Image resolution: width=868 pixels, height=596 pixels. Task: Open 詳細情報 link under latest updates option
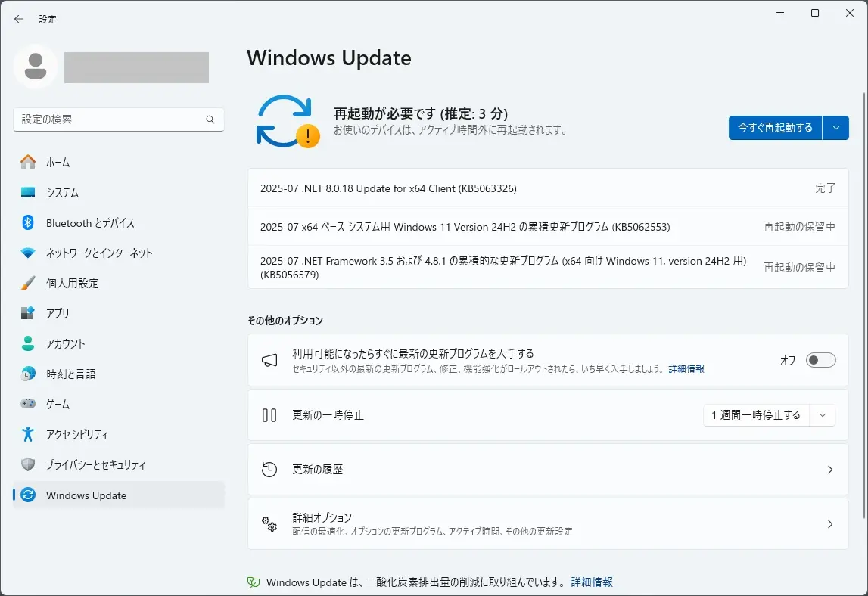(x=686, y=368)
